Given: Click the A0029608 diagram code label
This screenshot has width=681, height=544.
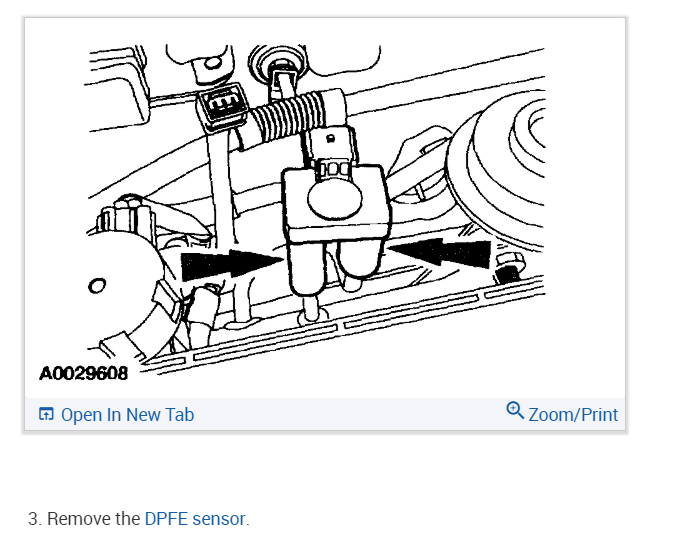Looking at the screenshot, I should [x=84, y=373].
